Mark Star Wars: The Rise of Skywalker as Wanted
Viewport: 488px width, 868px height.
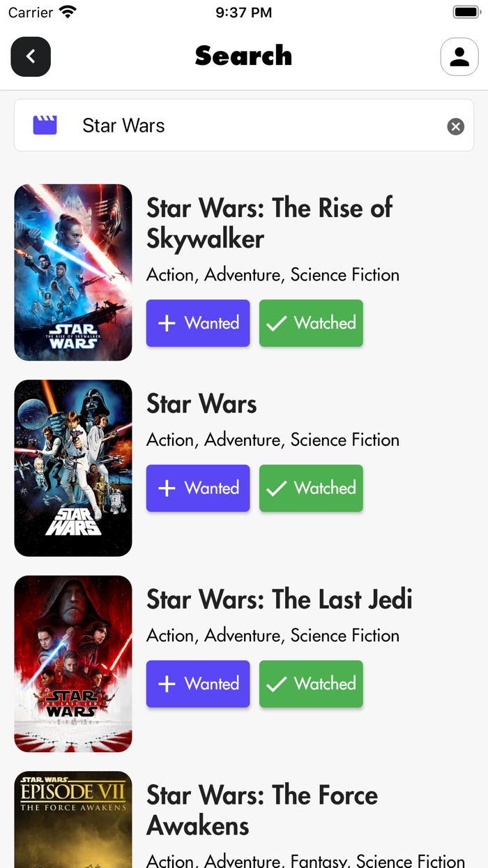click(198, 323)
